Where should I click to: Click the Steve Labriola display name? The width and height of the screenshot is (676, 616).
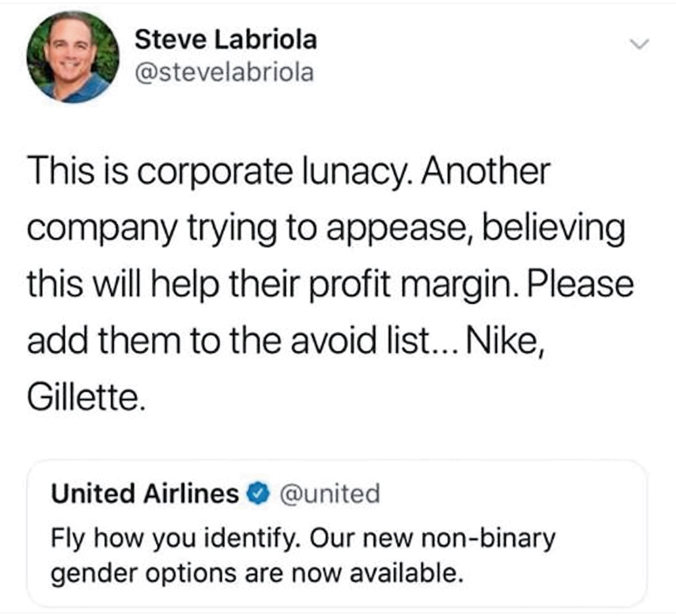pos(227,40)
